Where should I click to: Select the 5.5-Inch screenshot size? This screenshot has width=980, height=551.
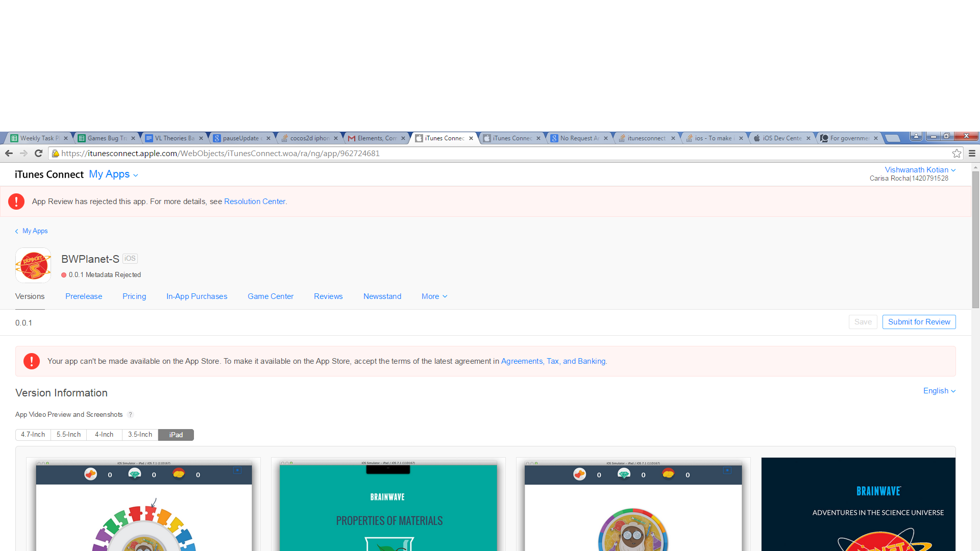click(x=69, y=435)
